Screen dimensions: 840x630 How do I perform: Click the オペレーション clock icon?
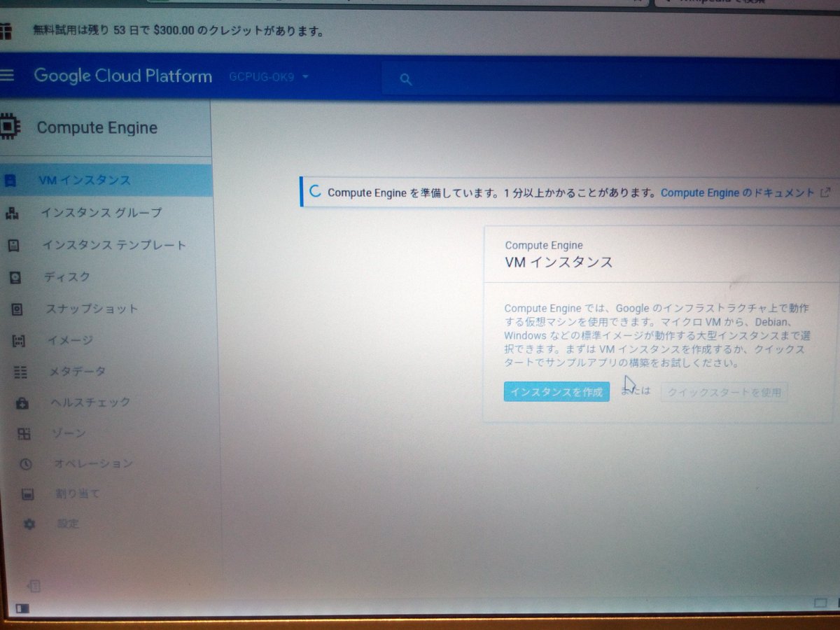click(x=26, y=463)
